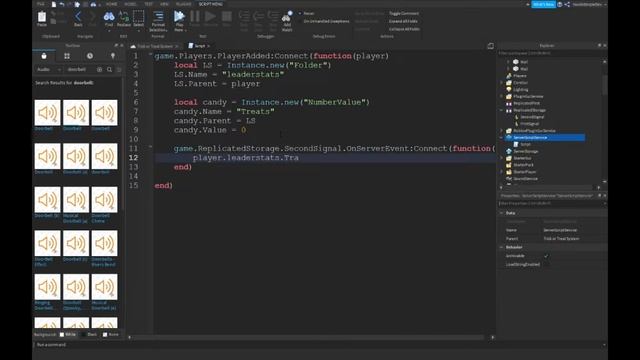Expand StarterGui in Explorer
This screenshot has width=640, height=360.
pos(502,158)
